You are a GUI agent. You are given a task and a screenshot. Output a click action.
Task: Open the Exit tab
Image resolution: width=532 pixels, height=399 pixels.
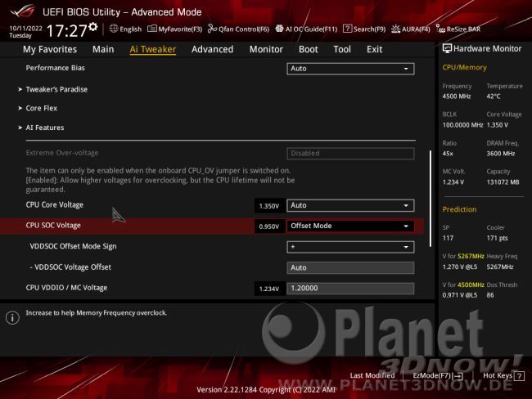pos(374,50)
